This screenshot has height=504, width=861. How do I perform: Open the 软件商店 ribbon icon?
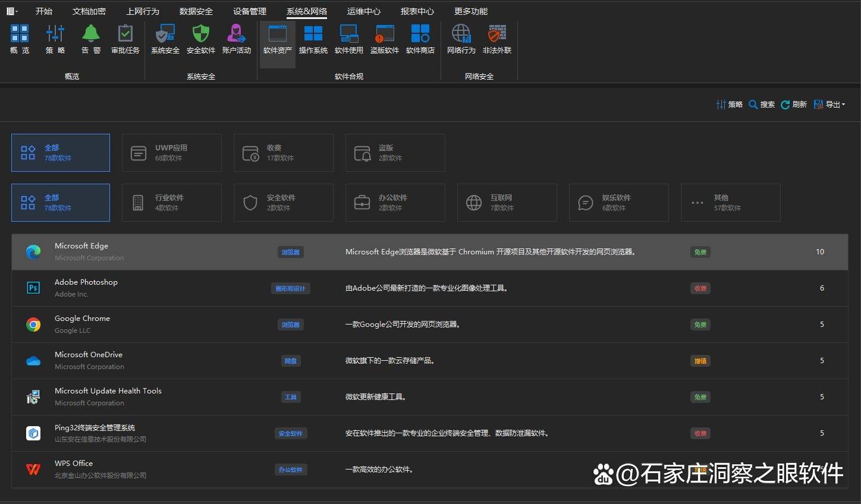point(420,39)
